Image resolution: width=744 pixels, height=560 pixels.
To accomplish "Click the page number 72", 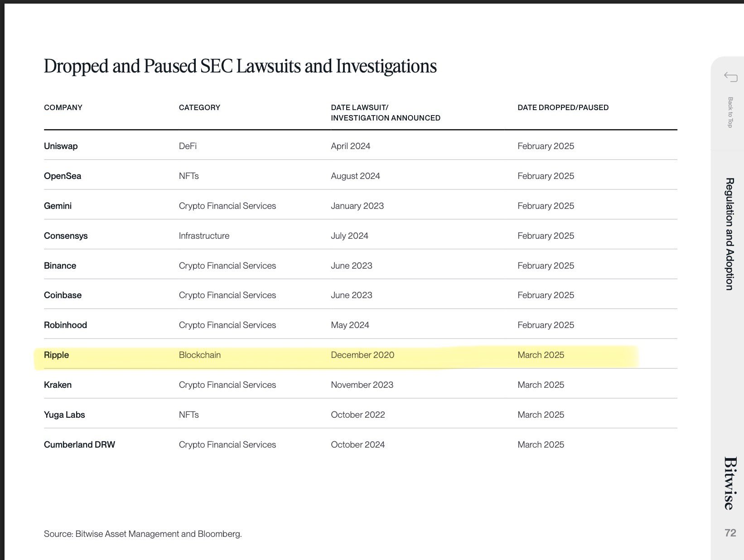I will click(x=730, y=533).
